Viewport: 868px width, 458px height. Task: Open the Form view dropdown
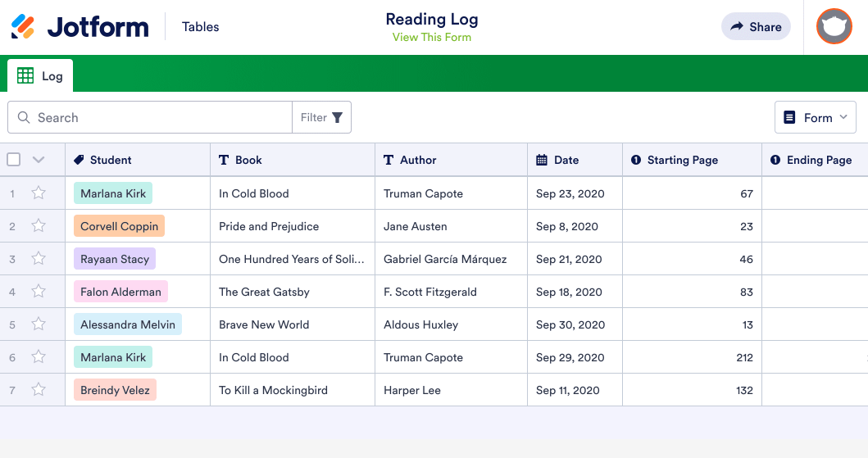(815, 118)
